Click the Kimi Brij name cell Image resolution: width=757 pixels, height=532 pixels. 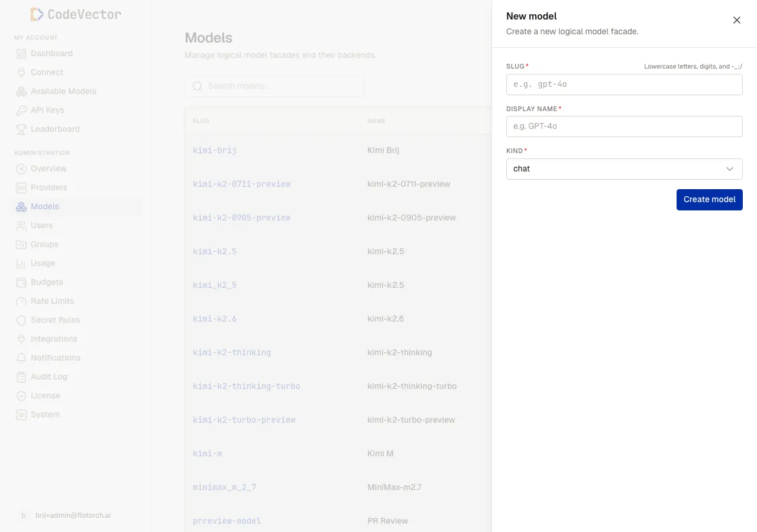click(x=383, y=150)
